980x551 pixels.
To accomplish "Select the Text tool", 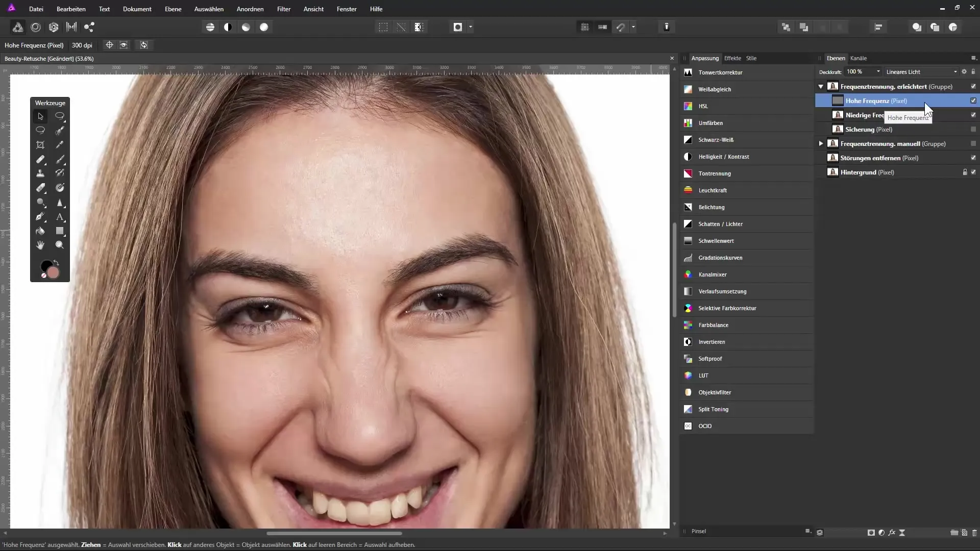I will coord(60,217).
